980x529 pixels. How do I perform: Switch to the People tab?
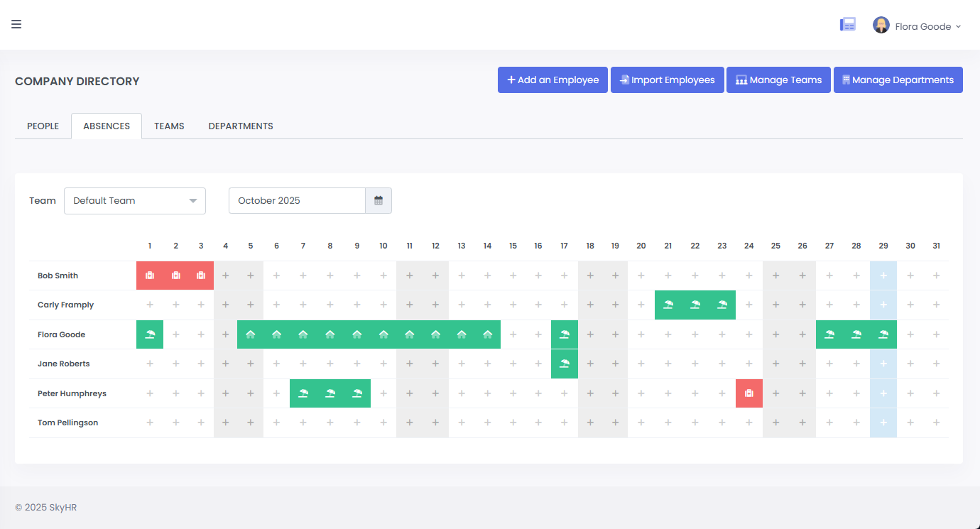(43, 126)
